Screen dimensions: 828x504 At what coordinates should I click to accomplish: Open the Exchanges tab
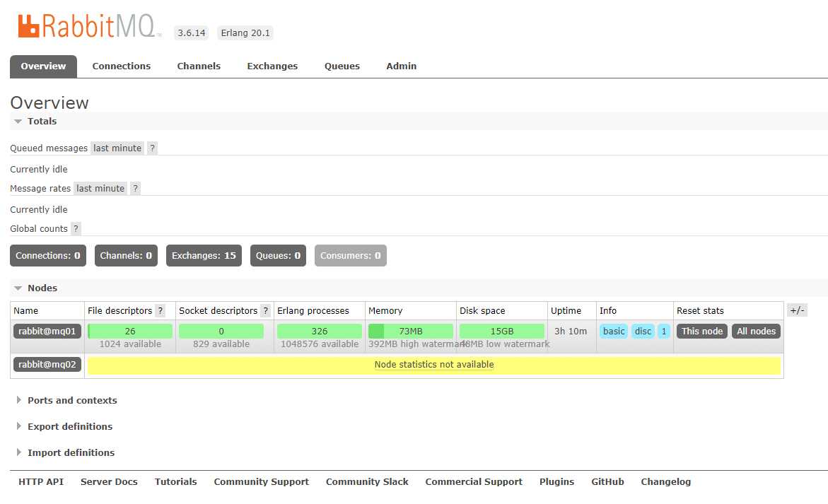point(272,66)
